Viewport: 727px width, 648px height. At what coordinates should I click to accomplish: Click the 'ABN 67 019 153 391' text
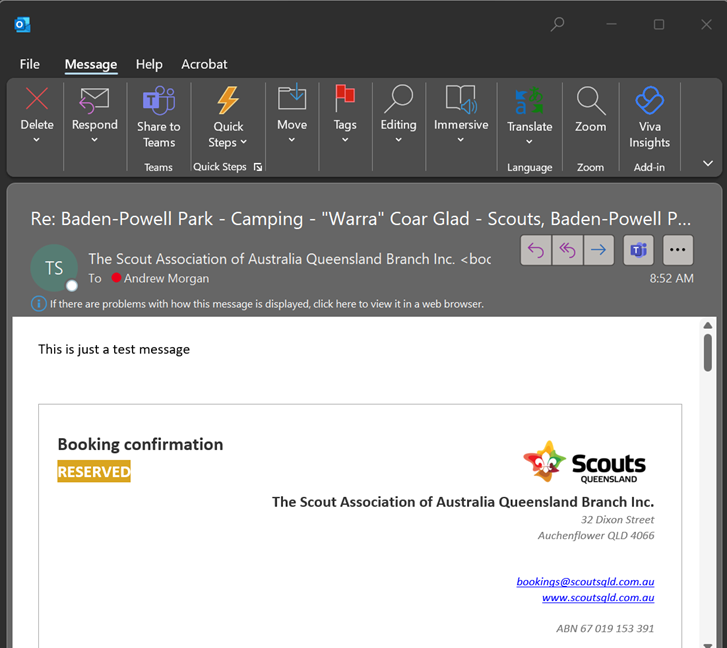click(605, 629)
